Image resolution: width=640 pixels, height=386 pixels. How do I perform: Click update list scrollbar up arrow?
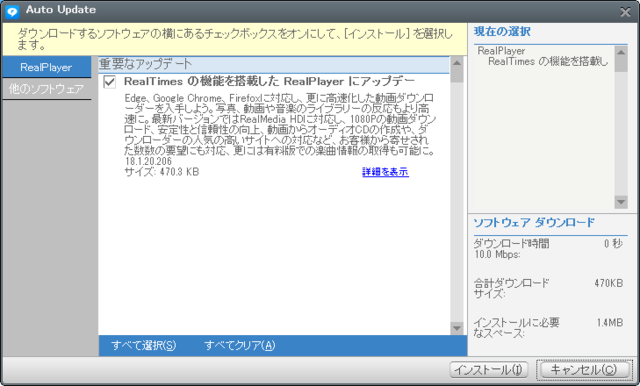click(457, 63)
